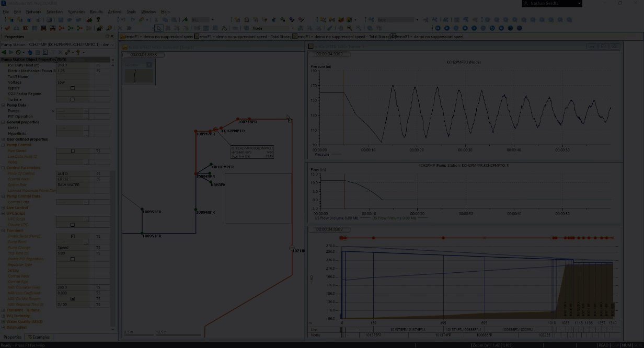
Task: Click the UPC Script browse ellipsis button
Action: [x=86, y=219]
